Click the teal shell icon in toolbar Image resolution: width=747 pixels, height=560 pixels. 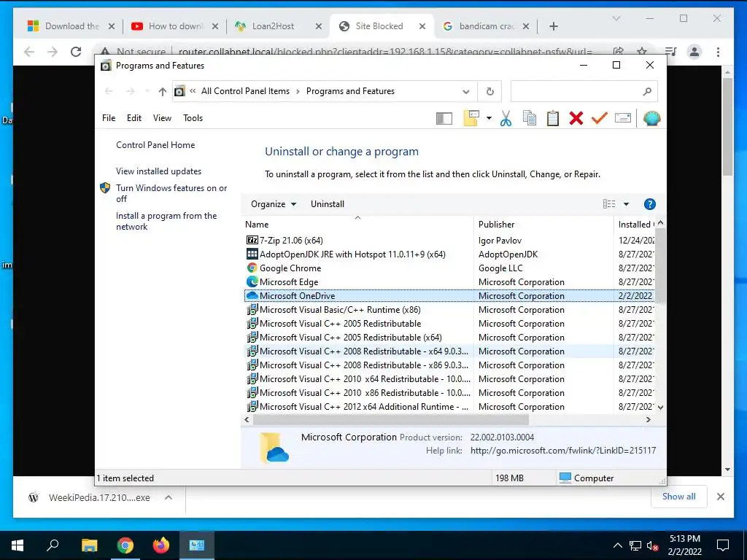coord(651,118)
